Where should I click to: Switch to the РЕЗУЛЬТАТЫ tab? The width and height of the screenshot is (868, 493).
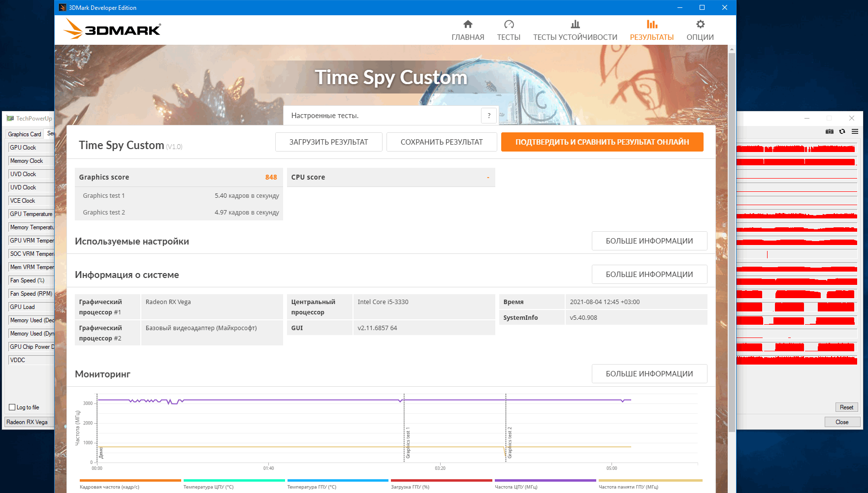[x=652, y=31]
